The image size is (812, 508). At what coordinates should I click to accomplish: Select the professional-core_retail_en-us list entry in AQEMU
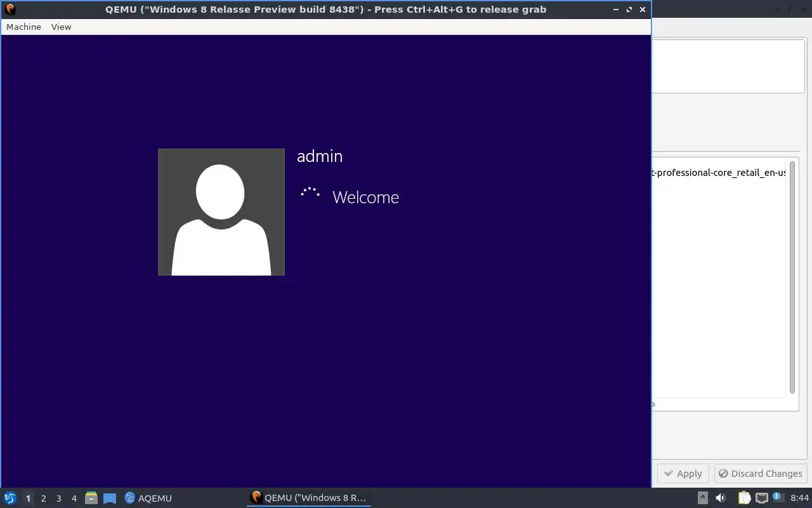(719, 173)
